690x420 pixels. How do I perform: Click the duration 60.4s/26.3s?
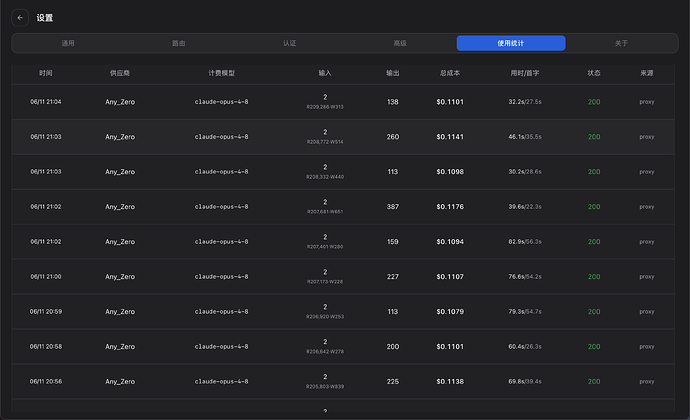tap(525, 346)
